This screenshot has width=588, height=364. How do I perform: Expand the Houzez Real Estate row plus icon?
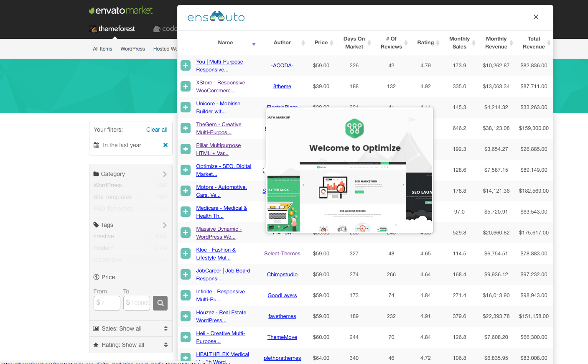[x=186, y=316]
